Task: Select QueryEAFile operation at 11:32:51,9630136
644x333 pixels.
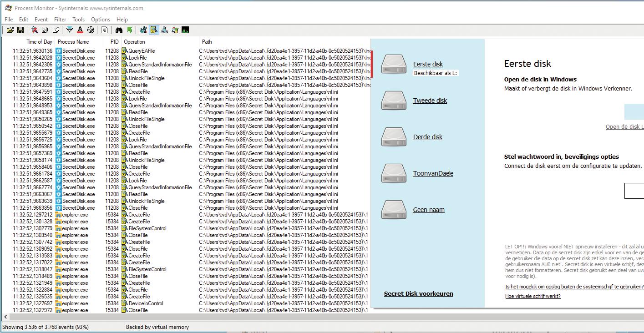Action: coord(142,51)
